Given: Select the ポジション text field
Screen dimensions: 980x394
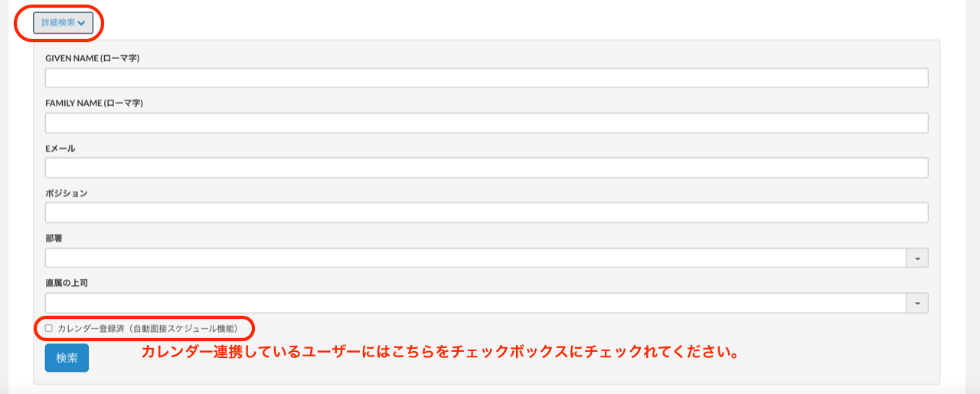Looking at the screenshot, I should (x=486, y=212).
